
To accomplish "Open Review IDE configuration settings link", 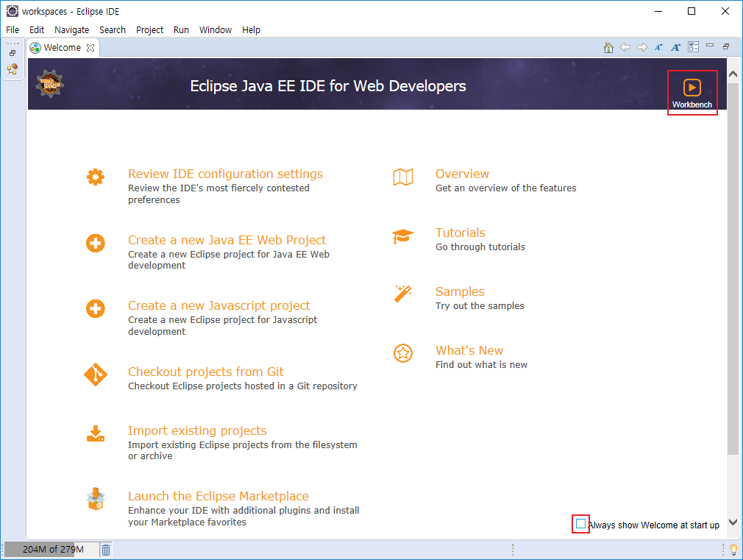I will (225, 174).
